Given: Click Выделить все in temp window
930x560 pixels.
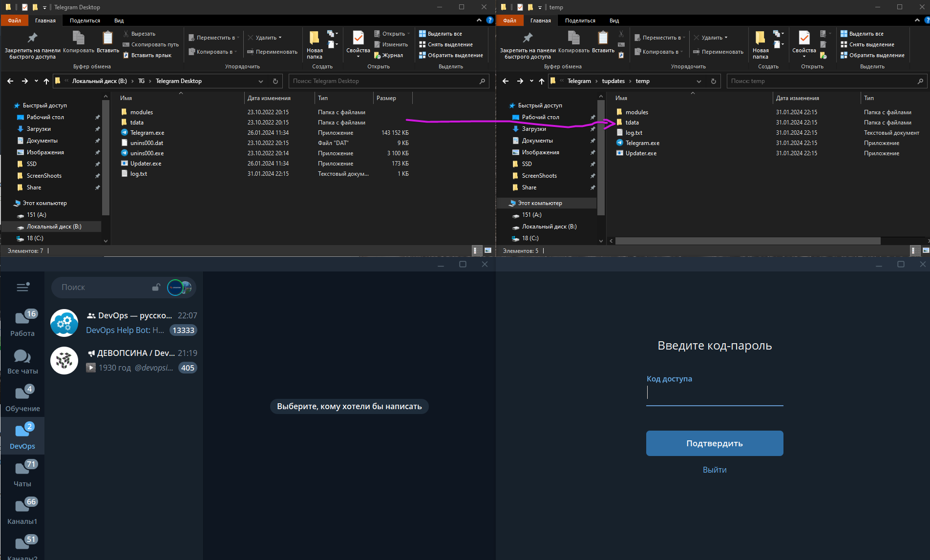Looking at the screenshot, I should 862,34.
